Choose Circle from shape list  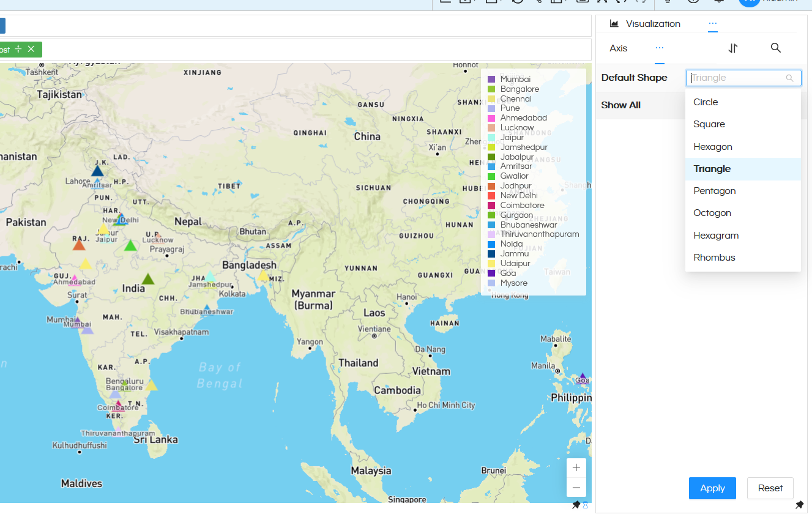743,102
